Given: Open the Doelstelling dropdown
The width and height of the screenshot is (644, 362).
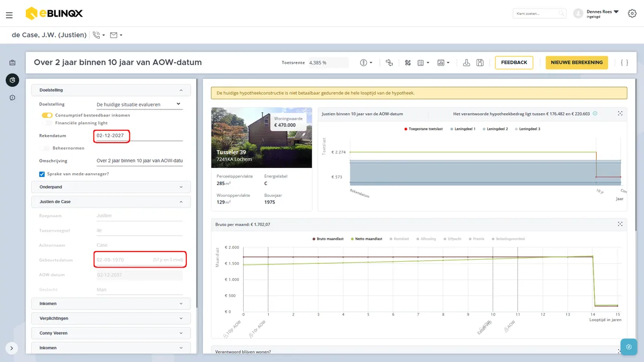Looking at the screenshot, I should tap(138, 105).
